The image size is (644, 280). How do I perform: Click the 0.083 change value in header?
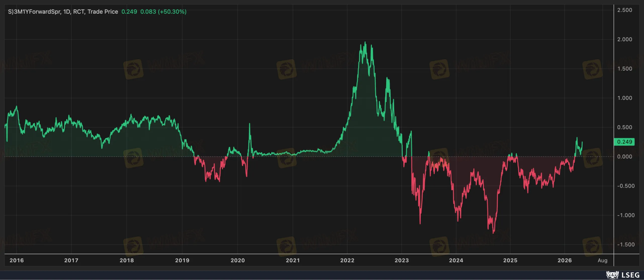[x=148, y=12]
